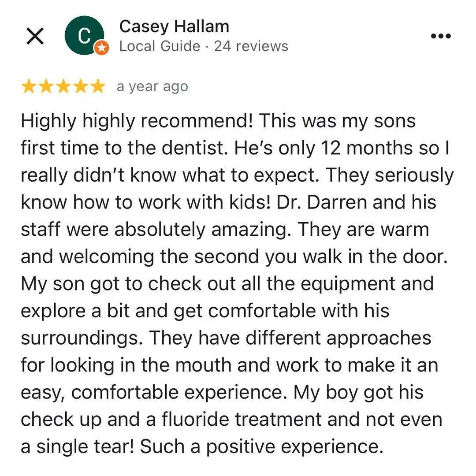Image resolution: width=476 pixels, height=476 pixels.
Task: Tap the "Such a positive experience." closing line
Action: 262,446
